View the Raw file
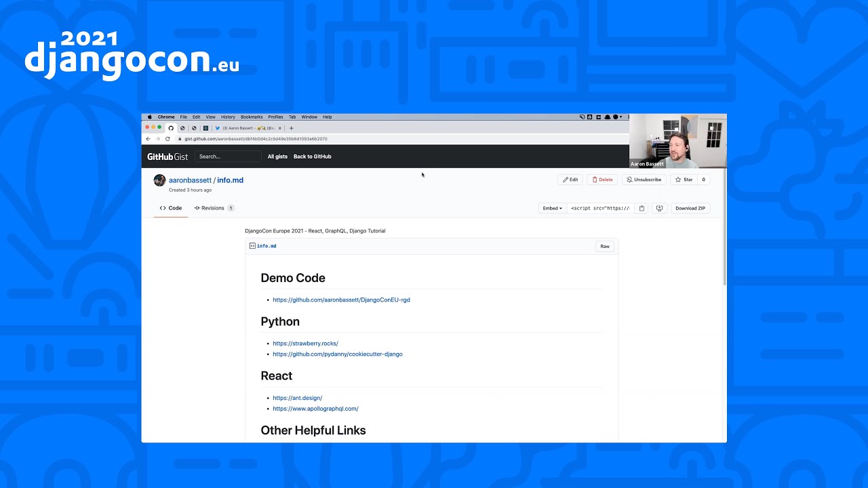The height and width of the screenshot is (488, 868). [x=605, y=246]
